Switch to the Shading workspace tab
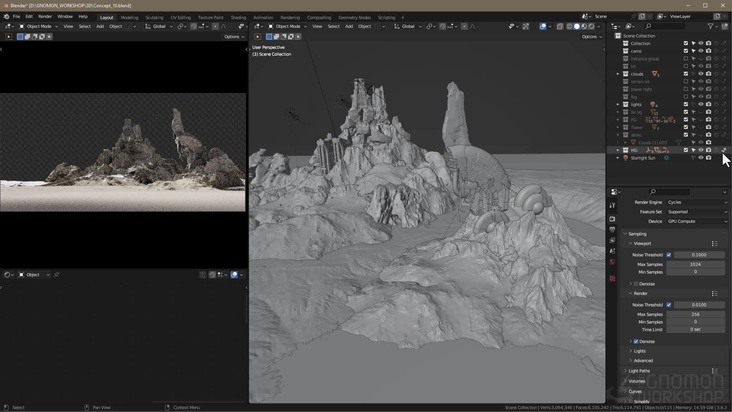The image size is (732, 412). 238,18
